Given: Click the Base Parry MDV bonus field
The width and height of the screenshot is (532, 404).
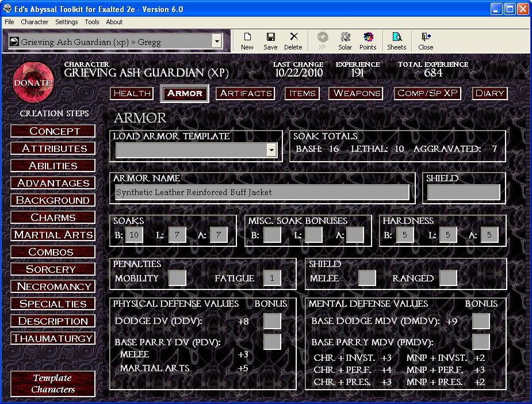Looking at the screenshot, I should click(481, 341).
